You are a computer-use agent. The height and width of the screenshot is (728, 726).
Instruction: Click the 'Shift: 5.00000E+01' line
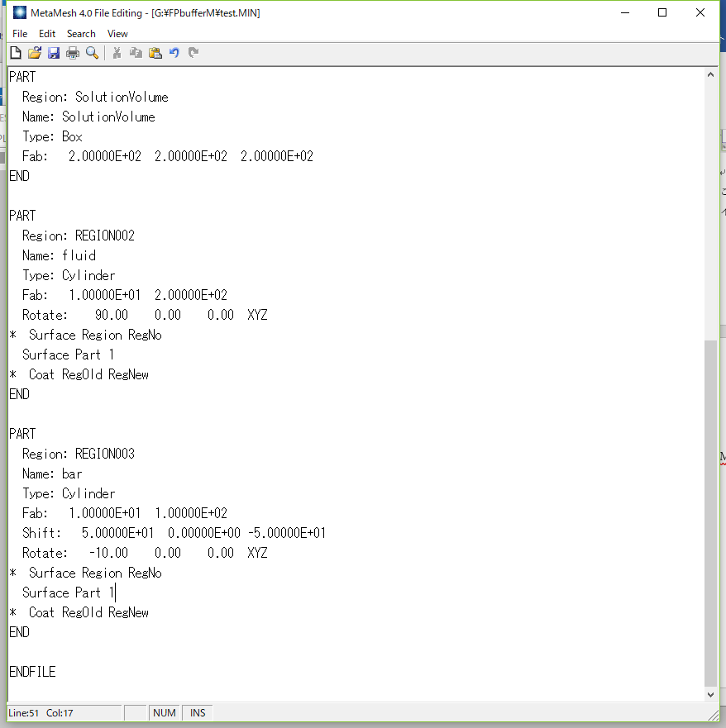pos(174,533)
